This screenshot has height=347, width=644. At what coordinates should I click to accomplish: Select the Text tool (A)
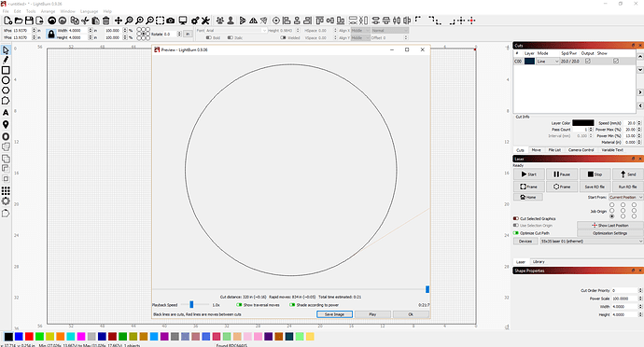6,113
